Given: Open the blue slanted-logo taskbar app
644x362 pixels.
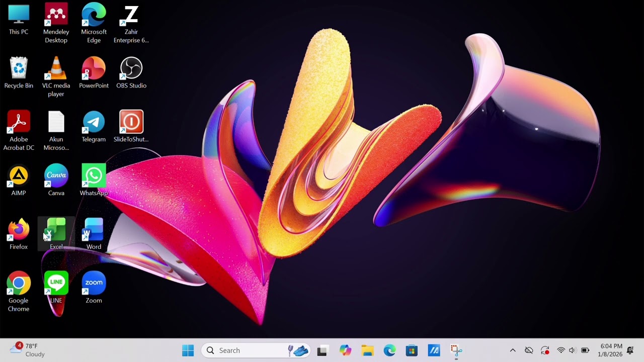Looking at the screenshot, I should point(434,350).
